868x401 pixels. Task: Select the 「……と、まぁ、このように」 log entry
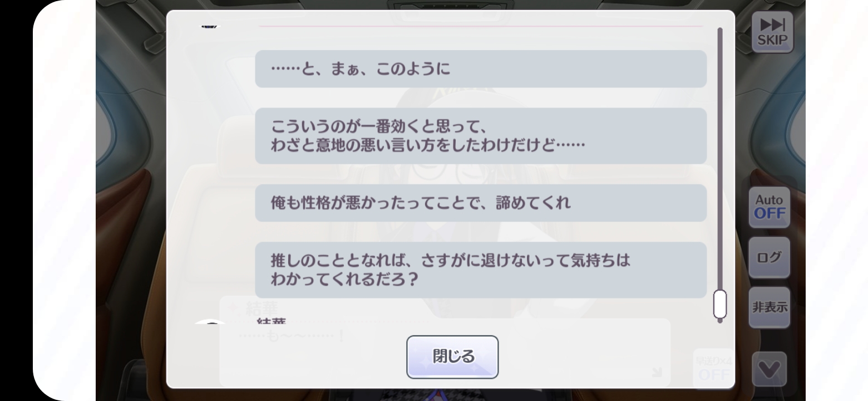[481, 69]
